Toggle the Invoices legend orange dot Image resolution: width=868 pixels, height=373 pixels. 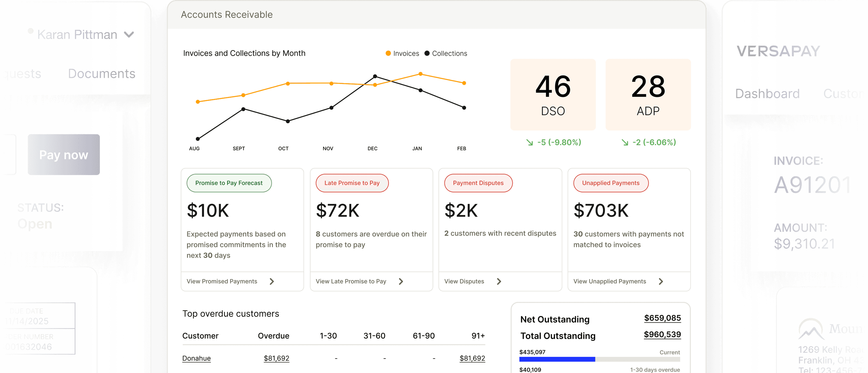pyautogui.click(x=388, y=53)
